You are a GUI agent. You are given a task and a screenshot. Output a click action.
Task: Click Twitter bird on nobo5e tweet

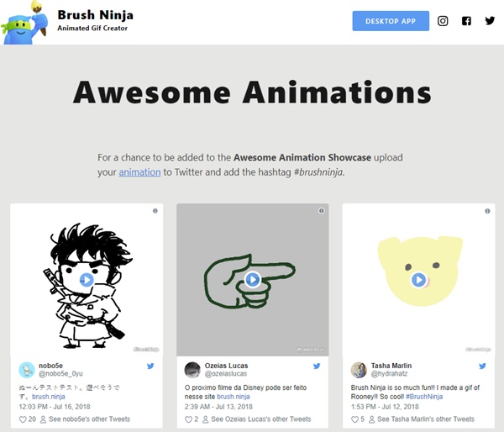coord(150,366)
